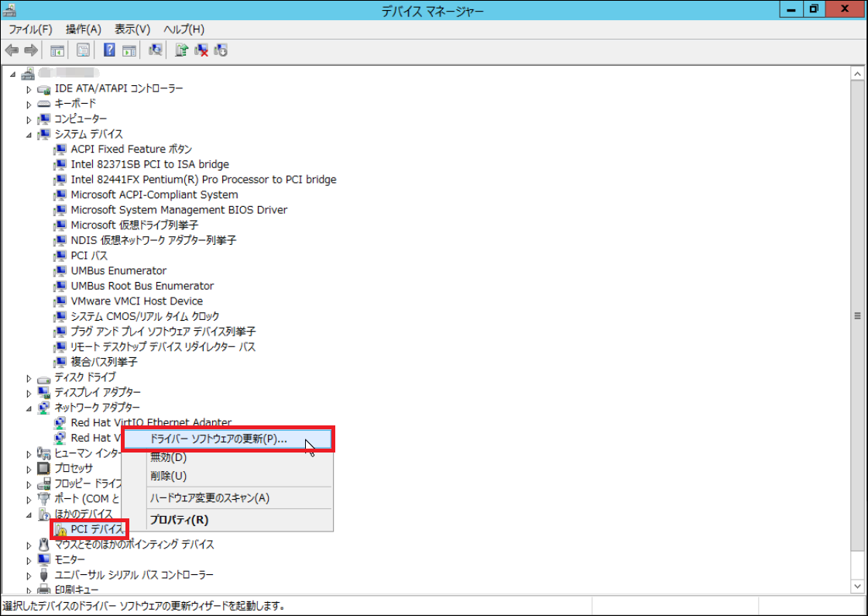Expand the ディスク ドライブ node
This screenshot has width=868, height=616.
29,378
